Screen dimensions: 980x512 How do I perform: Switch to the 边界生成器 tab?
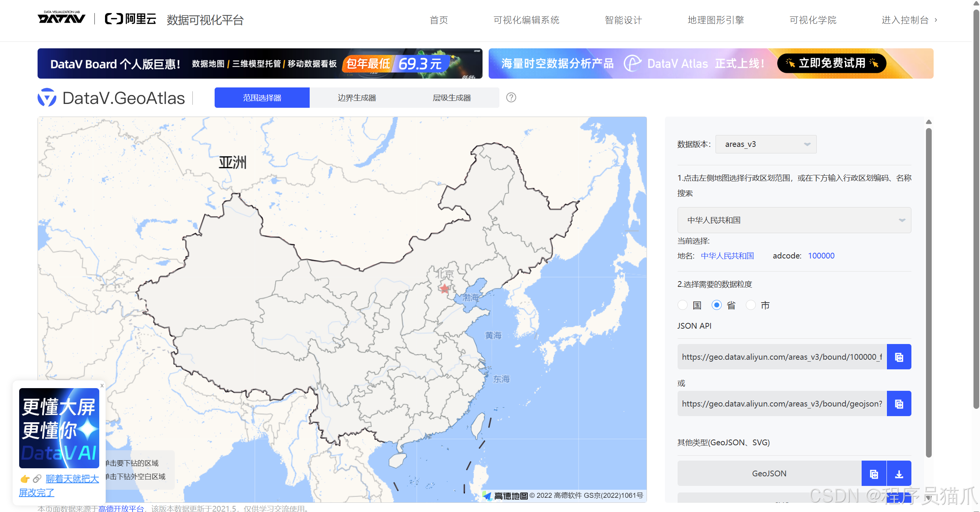pos(357,97)
